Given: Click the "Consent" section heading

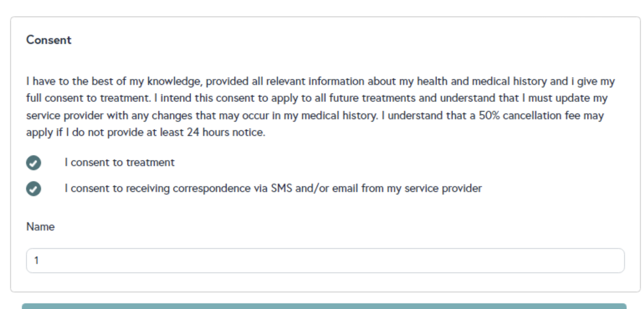Looking at the screenshot, I should (x=49, y=40).
